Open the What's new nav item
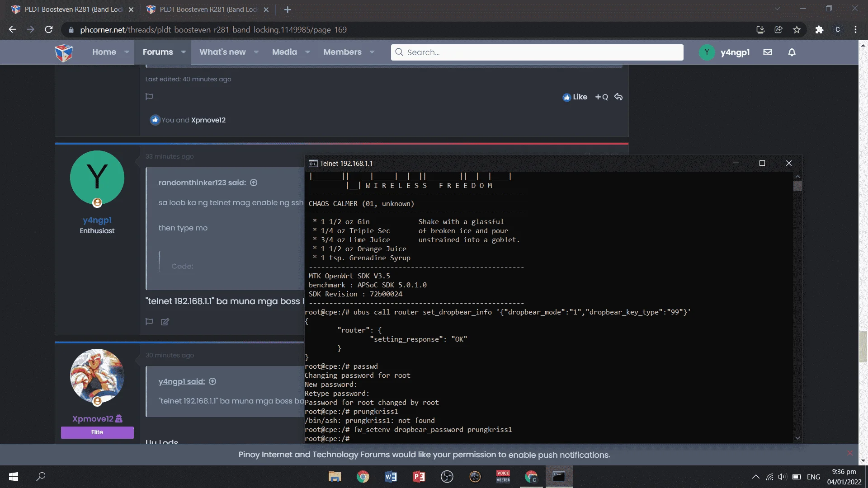Image resolution: width=868 pixels, height=488 pixels. tap(222, 52)
